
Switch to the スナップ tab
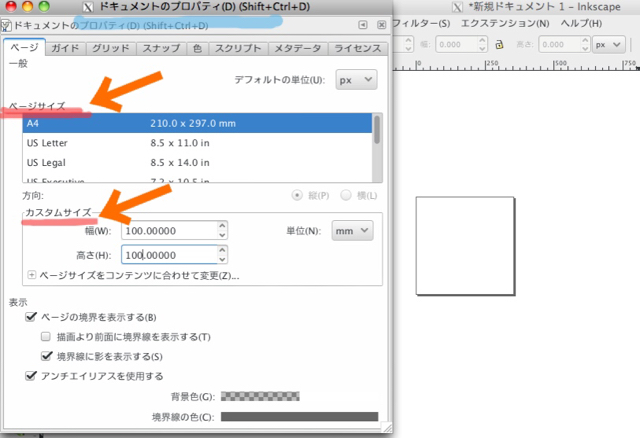click(159, 48)
